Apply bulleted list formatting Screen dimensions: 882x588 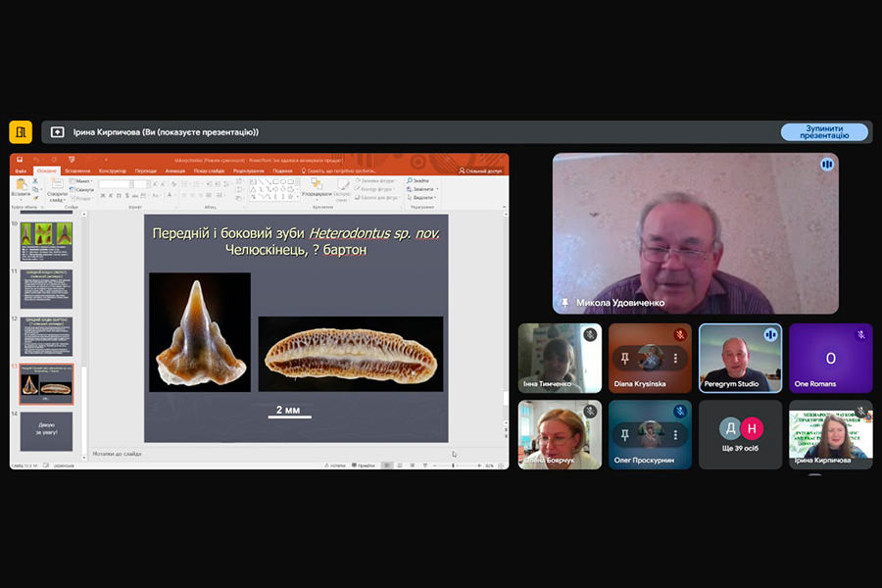184,184
